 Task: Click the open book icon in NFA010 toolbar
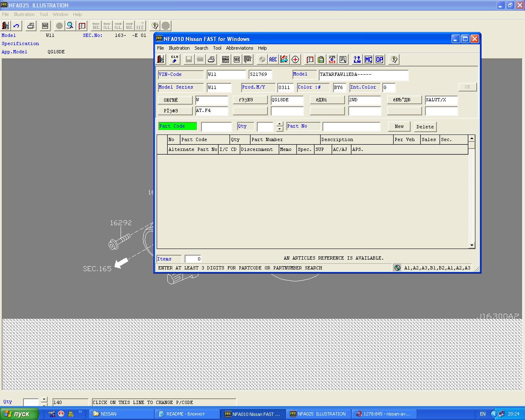pos(310,59)
